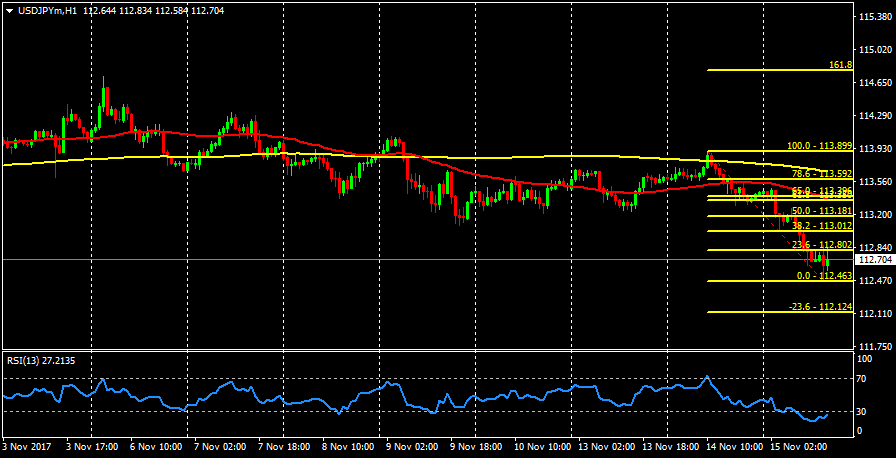This screenshot has width=896, height=458.
Task: Click the 111.750 price scale label
Action: click(x=875, y=346)
